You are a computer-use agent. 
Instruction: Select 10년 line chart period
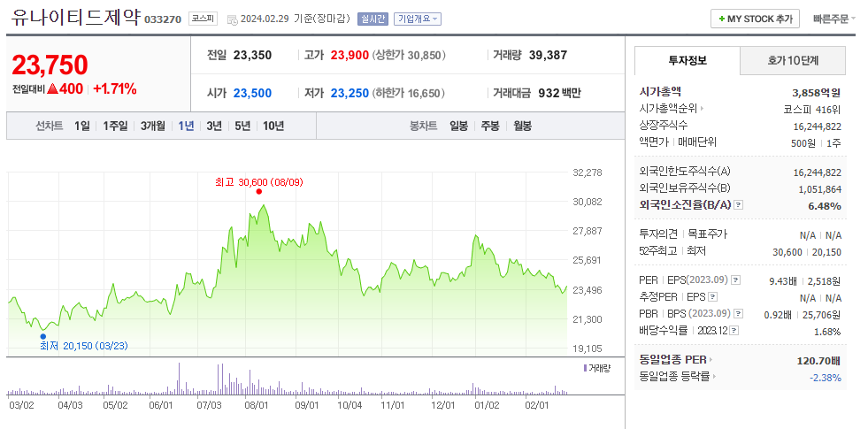pos(273,126)
